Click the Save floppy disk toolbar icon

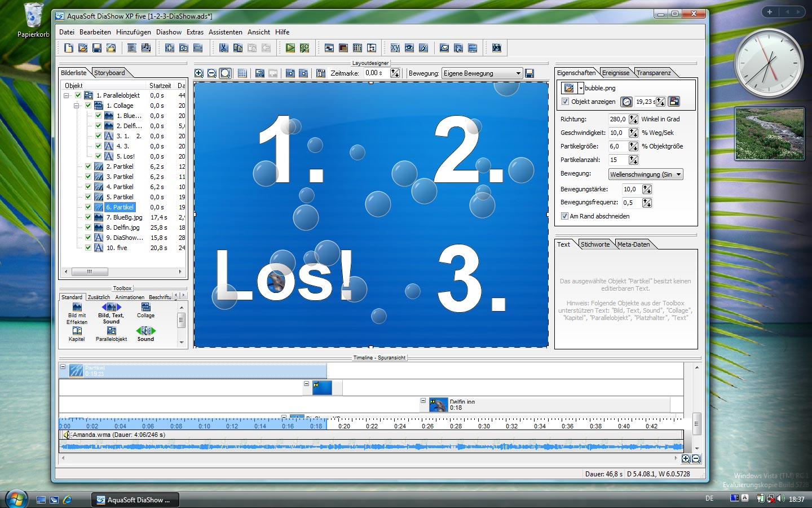[97, 48]
